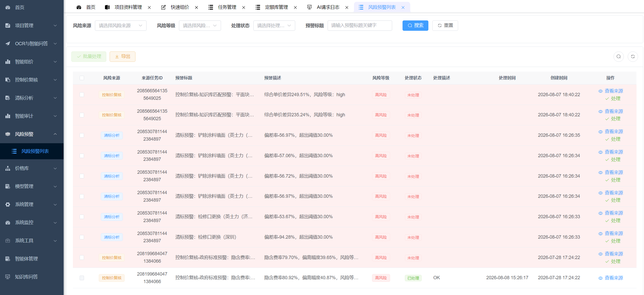Screen dimensions: 644x295
Task: Click 处理 for the 隐含费率79.70% row
Action: coord(613,261)
